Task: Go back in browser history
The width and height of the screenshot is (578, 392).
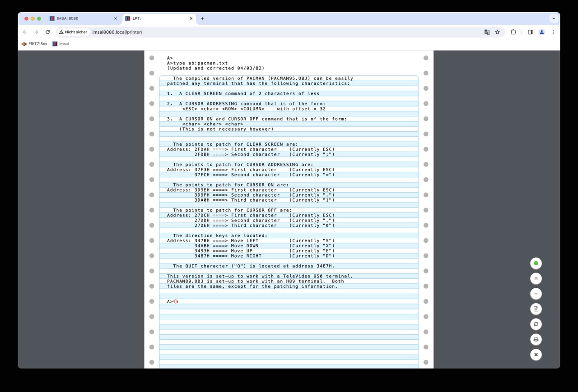Action: pos(25,32)
